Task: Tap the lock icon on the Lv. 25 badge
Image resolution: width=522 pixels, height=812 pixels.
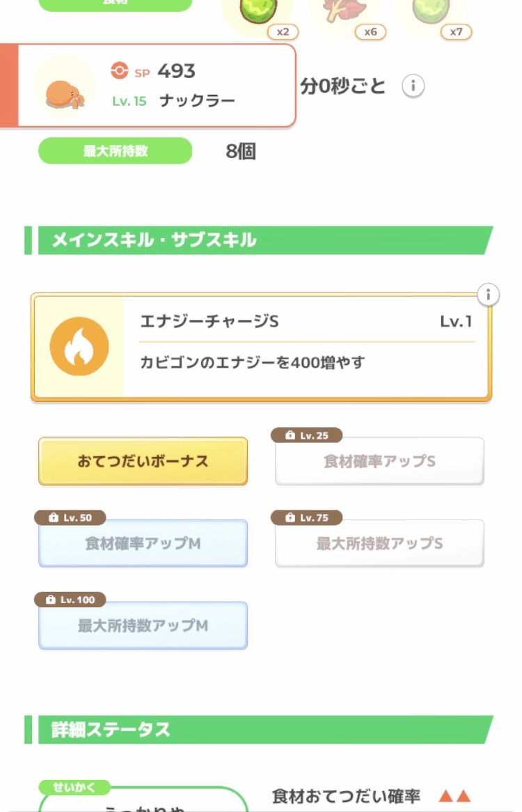Action: 290,436
